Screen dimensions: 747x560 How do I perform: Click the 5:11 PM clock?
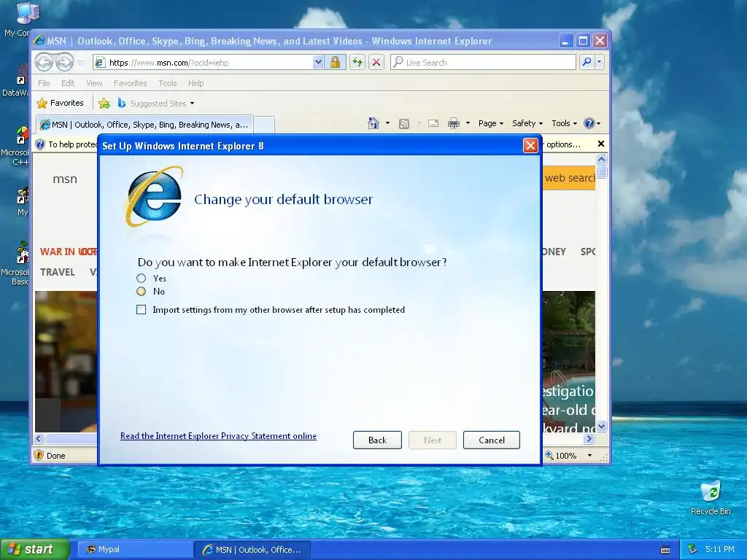[x=719, y=549]
